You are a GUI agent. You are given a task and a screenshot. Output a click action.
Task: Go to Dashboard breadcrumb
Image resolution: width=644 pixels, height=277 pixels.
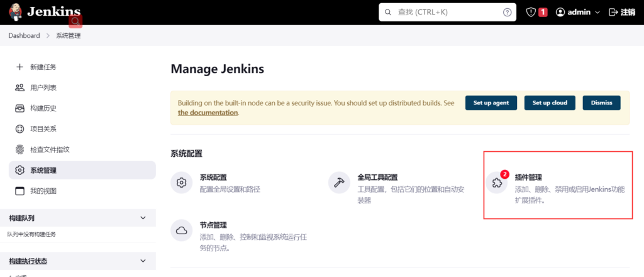tap(25, 36)
